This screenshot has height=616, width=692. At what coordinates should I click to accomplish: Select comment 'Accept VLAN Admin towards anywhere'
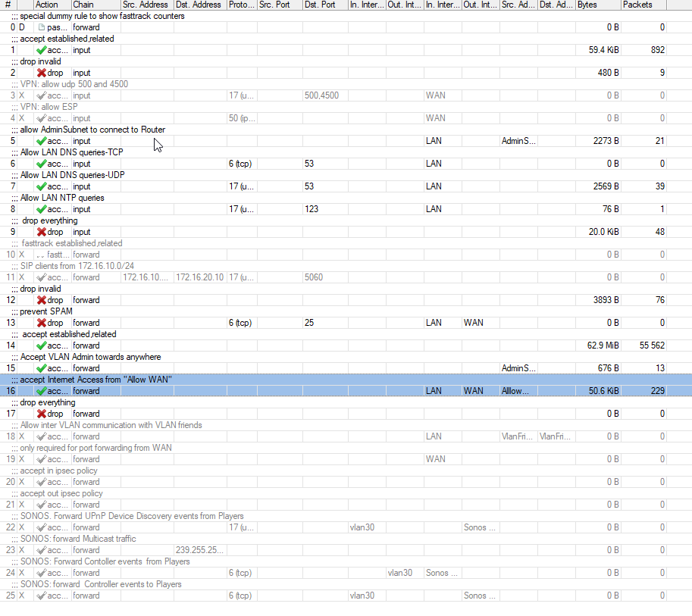(90, 357)
